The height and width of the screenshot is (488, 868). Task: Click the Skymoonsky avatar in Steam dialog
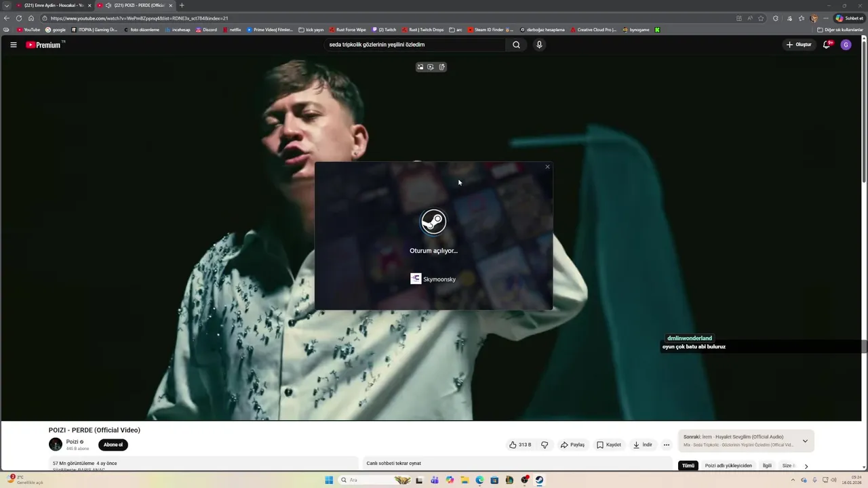click(416, 279)
